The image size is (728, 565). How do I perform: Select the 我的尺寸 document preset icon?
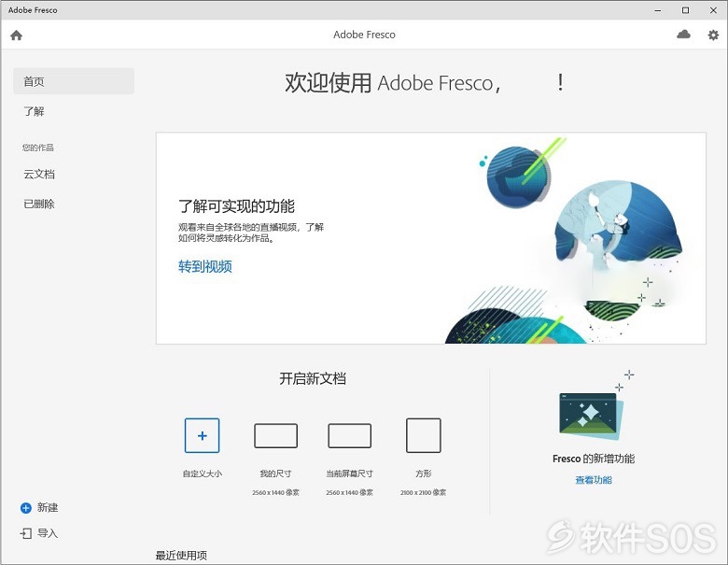pyautogui.click(x=275, y=435)
